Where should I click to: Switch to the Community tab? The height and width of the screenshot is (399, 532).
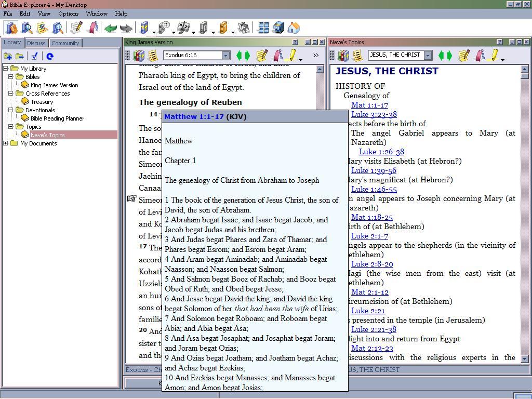click(x=65, y=43)
